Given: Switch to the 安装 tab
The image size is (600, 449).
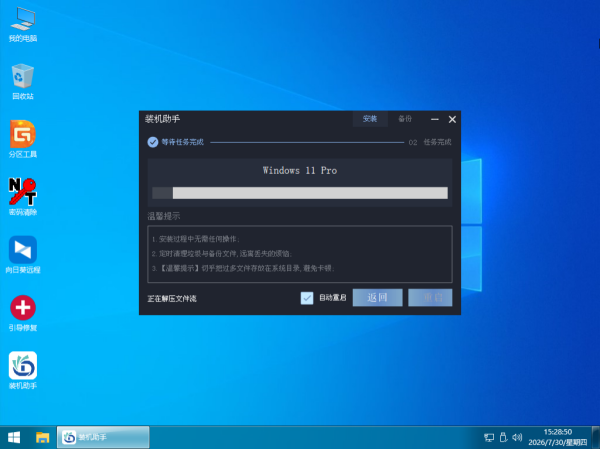Looking at the screenshot, I should pyautogui.click(x=370, y=119).
